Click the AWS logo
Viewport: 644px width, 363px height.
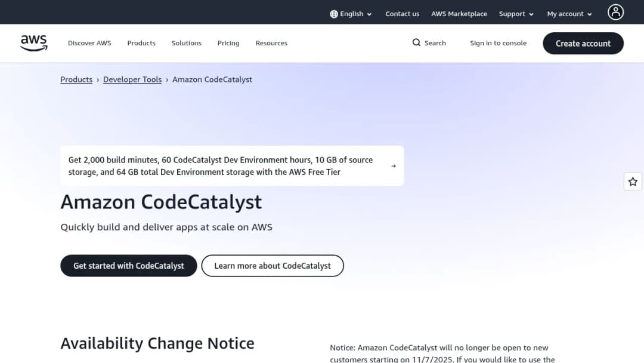click(33, 43)
